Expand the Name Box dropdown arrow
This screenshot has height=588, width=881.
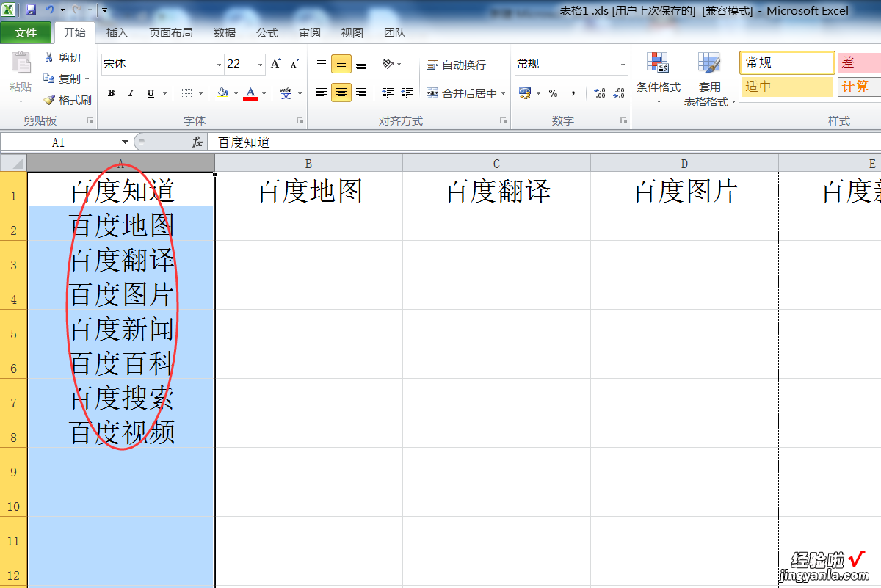[x=125, y=142]
